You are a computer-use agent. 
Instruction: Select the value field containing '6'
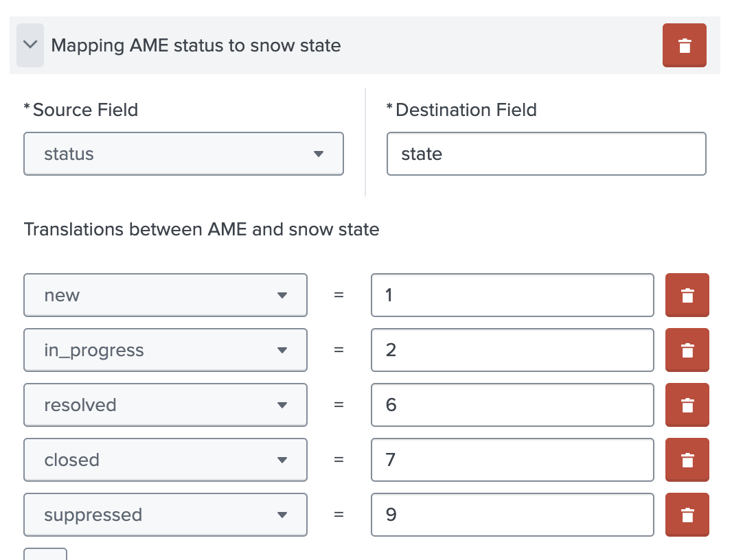point(512,405)
